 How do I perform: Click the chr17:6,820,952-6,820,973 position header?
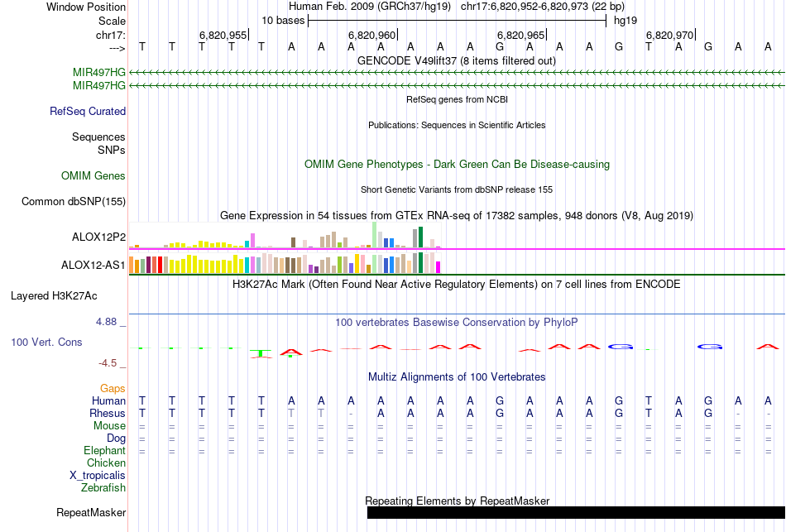coord(543,7)
